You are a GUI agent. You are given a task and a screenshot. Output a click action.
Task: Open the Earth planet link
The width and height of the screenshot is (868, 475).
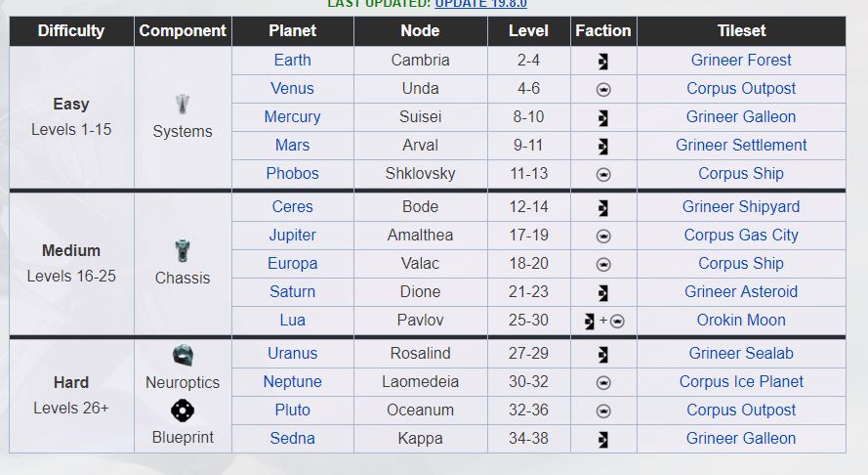(x=292, y=61)
